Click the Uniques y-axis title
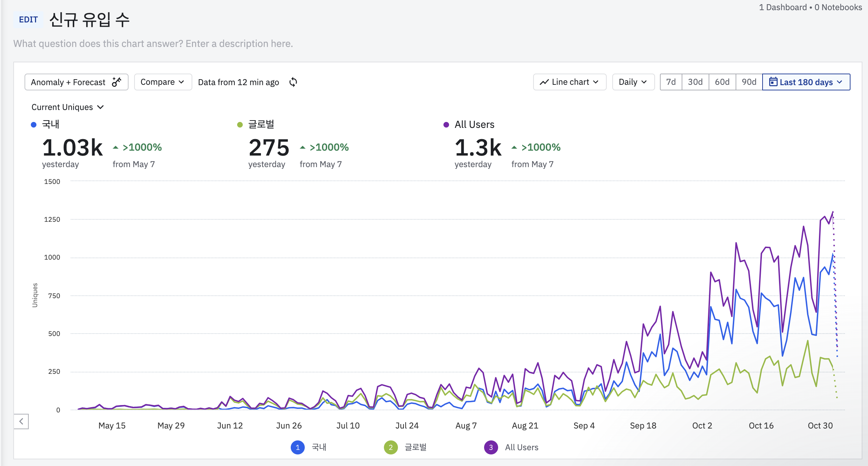This screenshot has height=466, width=868. (x=35, y=295)
